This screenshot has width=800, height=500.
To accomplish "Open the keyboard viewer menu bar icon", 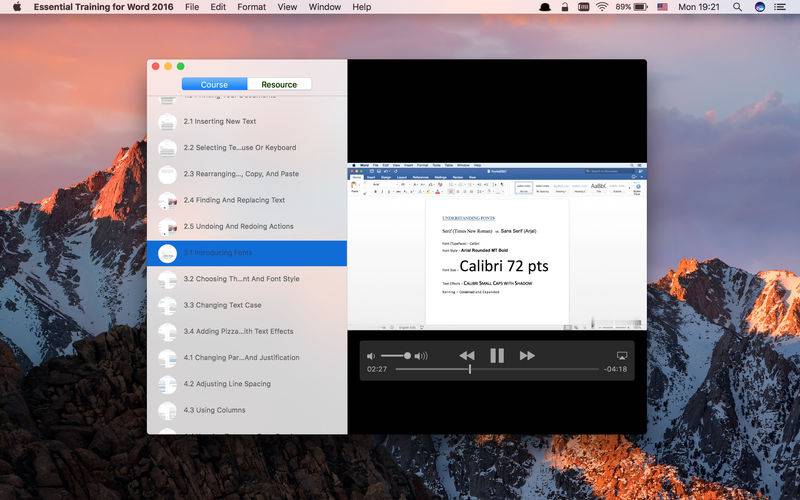I will (x=583, y=7).
